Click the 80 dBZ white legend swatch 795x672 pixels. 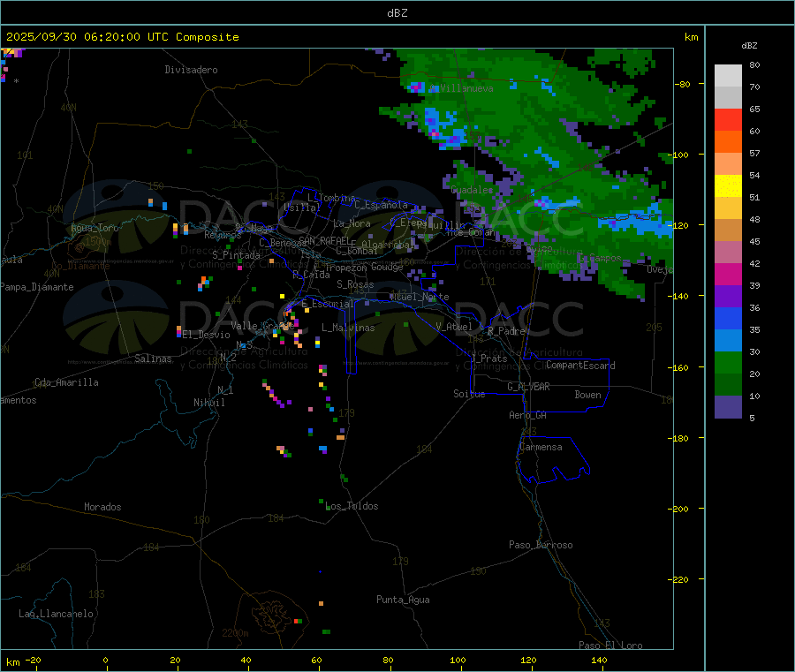tap(728, 76)
